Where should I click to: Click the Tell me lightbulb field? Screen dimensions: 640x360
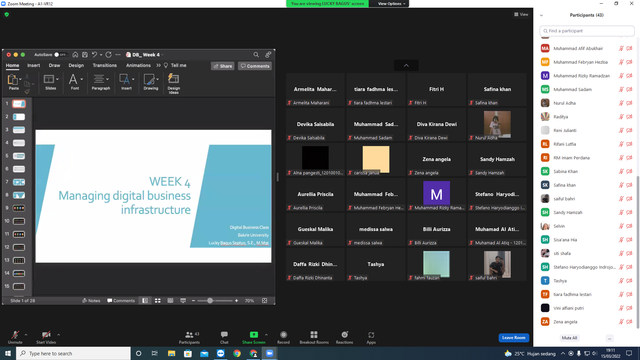pyautogui.click(x=175, y=65)
